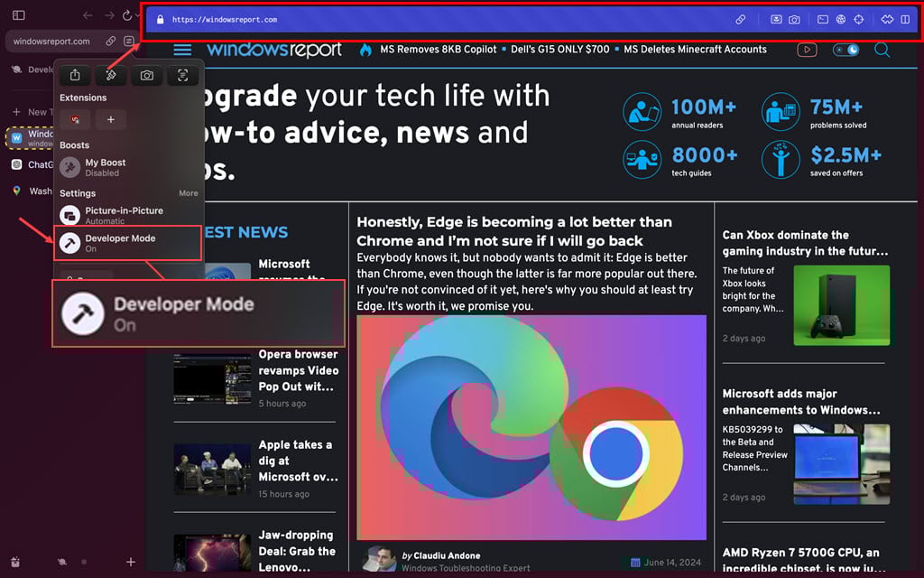
Task: Open site controls icon in sidebar address bar
Action: coord(128,42)
